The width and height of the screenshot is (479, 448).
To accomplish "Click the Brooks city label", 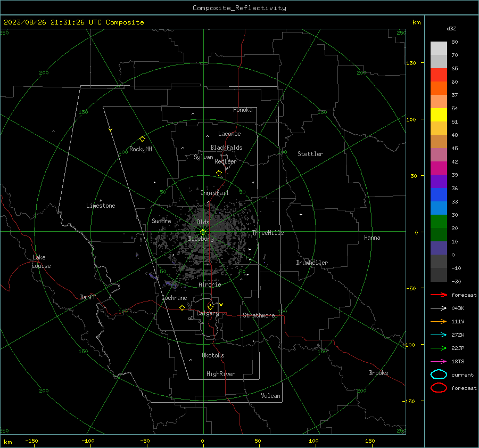I will point(378,373).
